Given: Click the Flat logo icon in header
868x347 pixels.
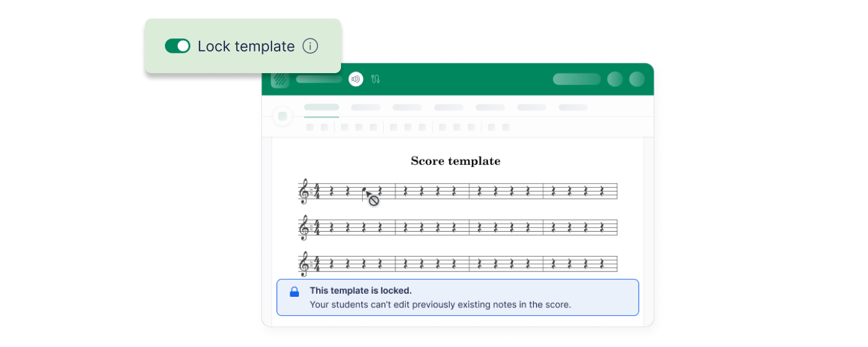Looking at the screenshot, I should click(x=280, y=79).
